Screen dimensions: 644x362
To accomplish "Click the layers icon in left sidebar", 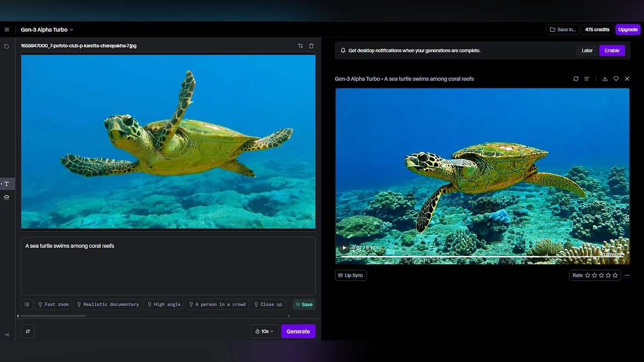I will click(x=7, y=197).
